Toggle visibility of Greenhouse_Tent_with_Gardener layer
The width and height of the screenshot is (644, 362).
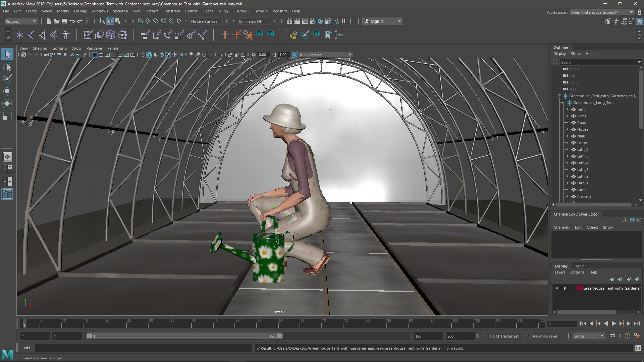557,288
